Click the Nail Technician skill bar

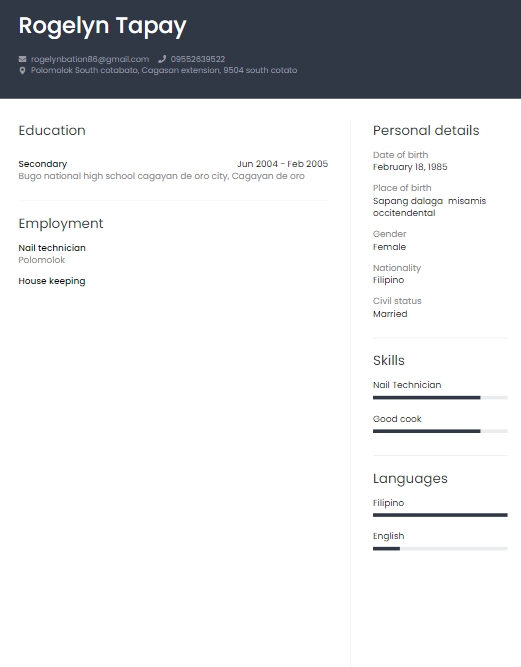[440, 398]
